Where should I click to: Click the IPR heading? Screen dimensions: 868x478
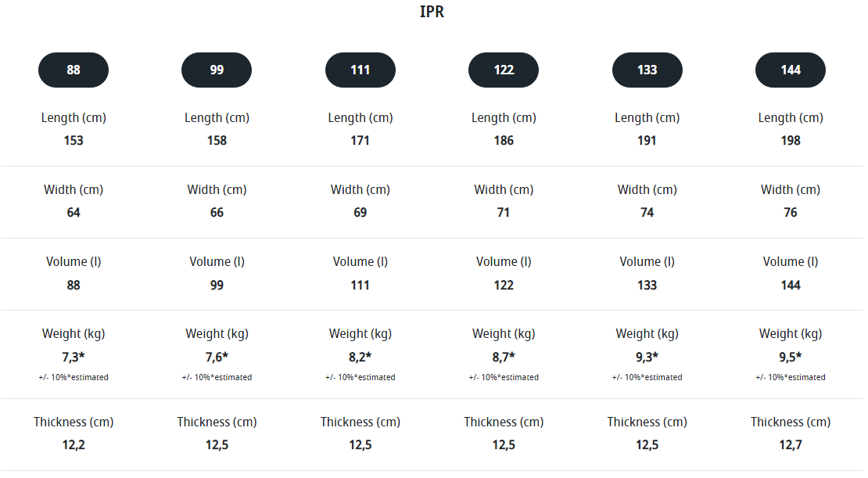432,12
